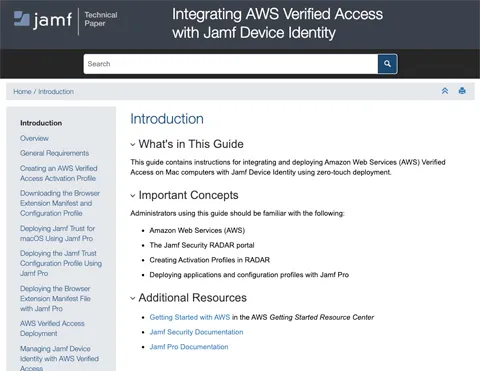
Task: Open Deploying the Jamf Trust Configuration Profile page
Action: (61, 263)
